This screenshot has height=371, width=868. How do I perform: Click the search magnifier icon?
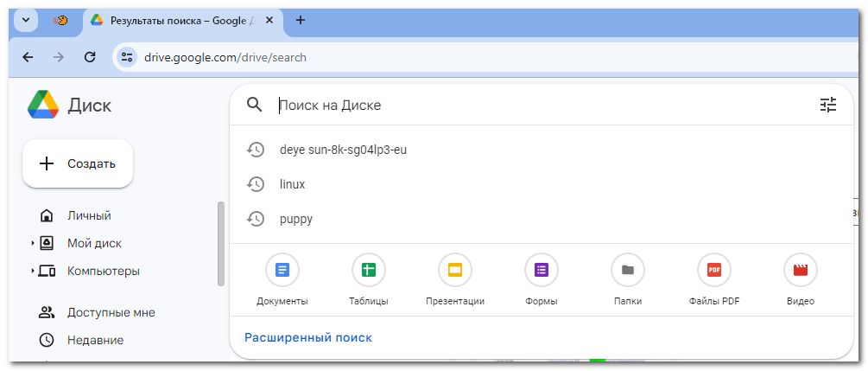254,105
